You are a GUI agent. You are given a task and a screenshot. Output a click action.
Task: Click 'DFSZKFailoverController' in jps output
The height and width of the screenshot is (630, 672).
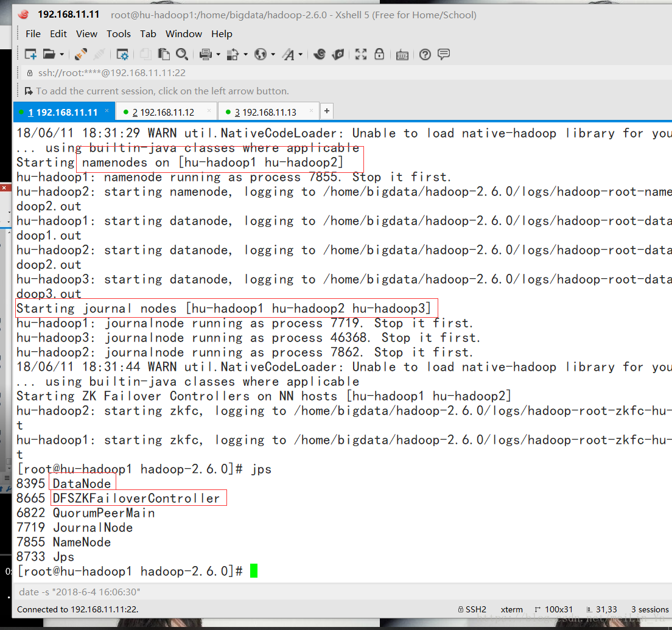pyautogui.click(x=136, y=498)
